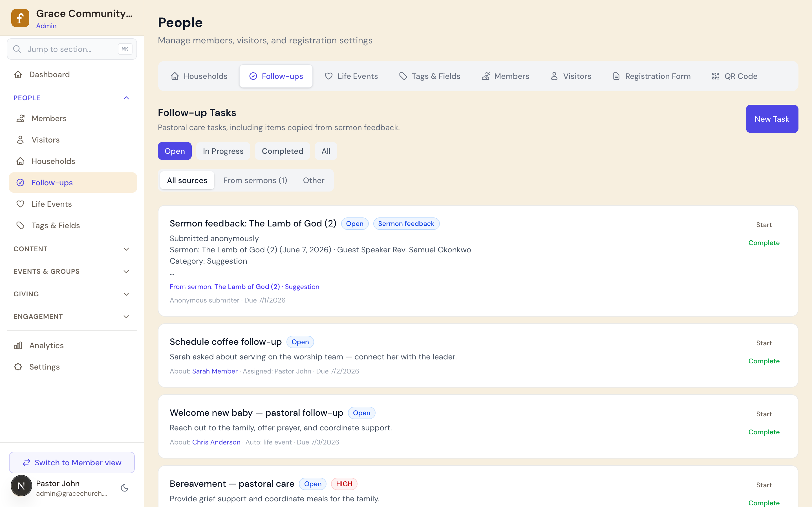Toggle dark mode with the moon icon
812x507 pixels.
(x=125, y=488)
